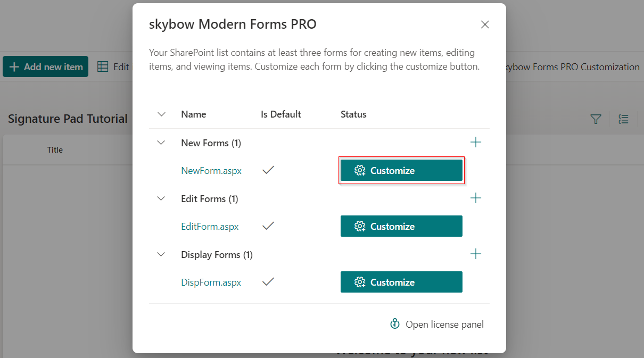Collapse the Display Forms group
Viewport: 644px width, 358px height.
[x=161, y=254]
